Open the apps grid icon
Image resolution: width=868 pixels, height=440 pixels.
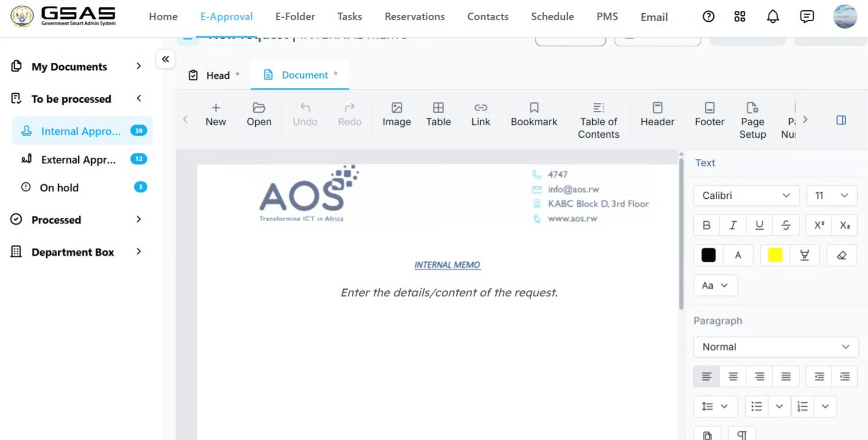(x=740, y=17)
